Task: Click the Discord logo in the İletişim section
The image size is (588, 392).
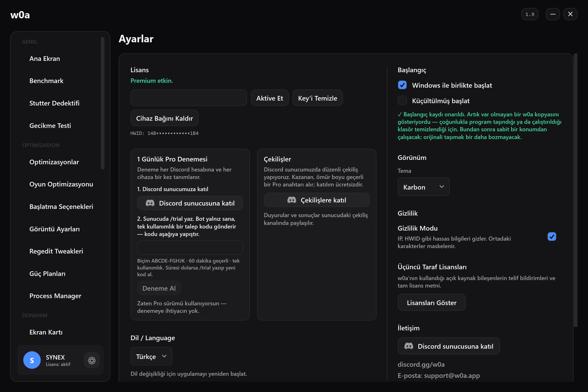Action: (x=409, y=346)
